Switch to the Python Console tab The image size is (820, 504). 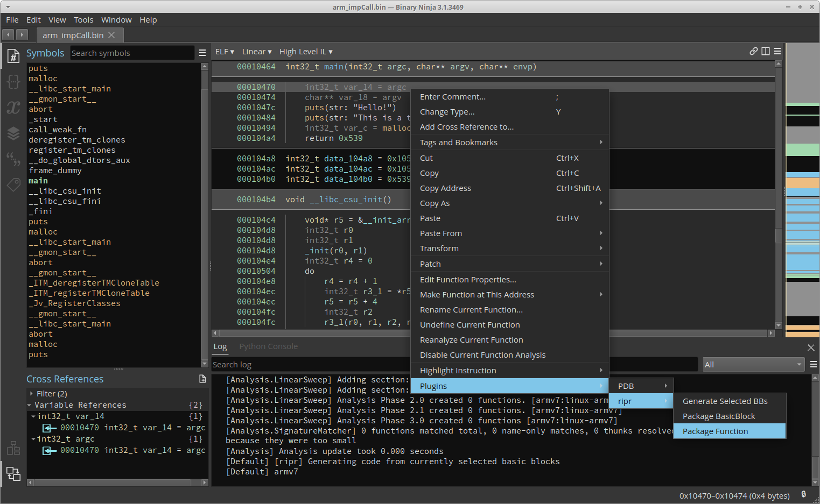click(268, 346)
